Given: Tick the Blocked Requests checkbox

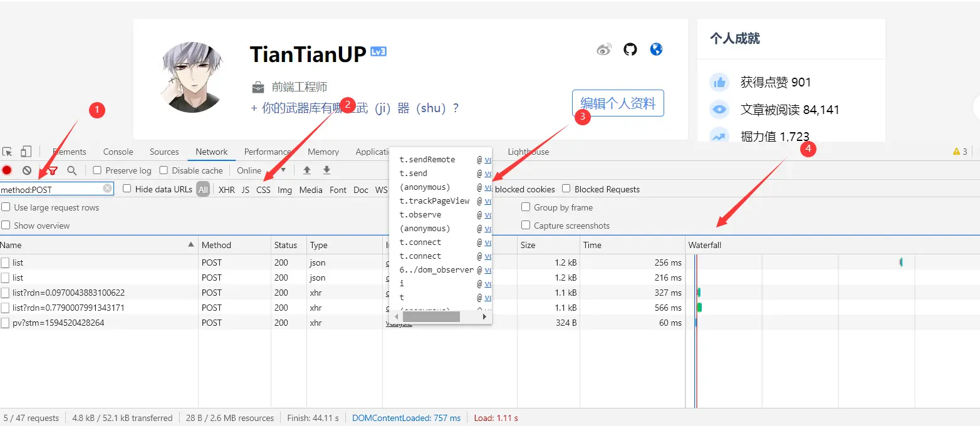Looking at the screenshot, I should coord(566,189).
